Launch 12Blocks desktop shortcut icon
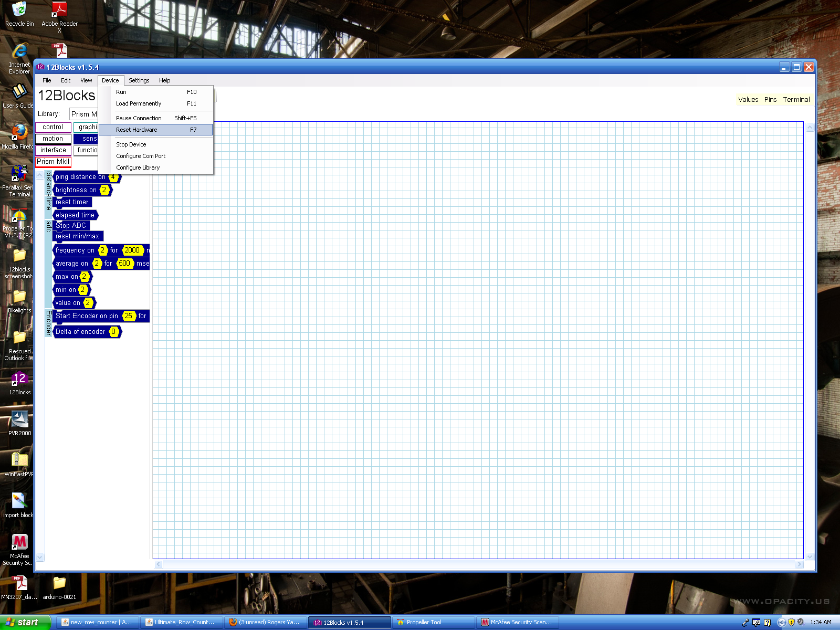The width and height of the screenshot is (840, 630). 19,383
